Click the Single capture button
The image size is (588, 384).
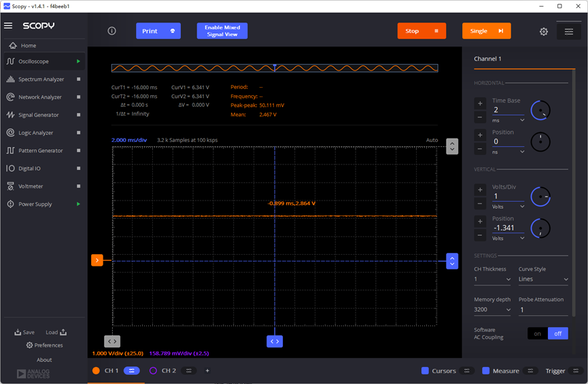point(487,31)
